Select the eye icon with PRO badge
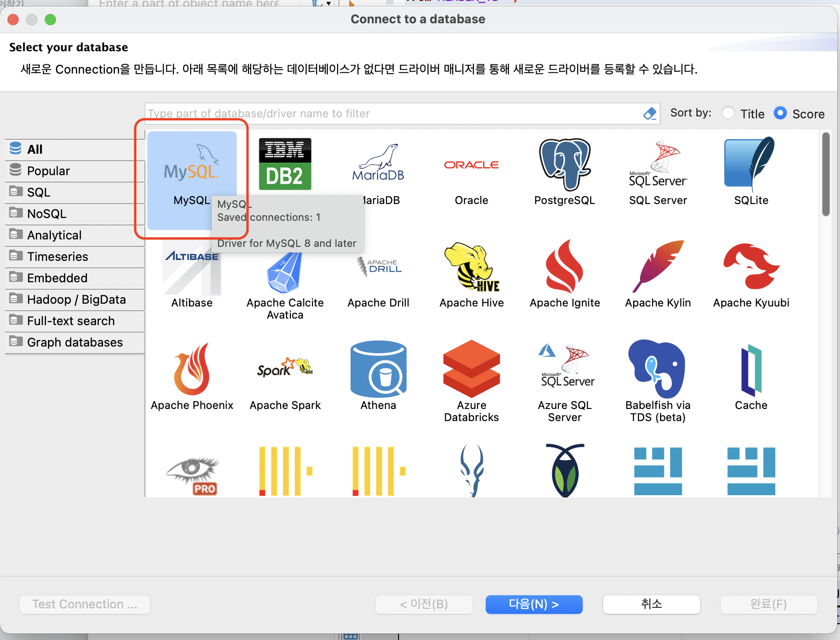This screenshot has height=640, width=840. click(193, 476)
